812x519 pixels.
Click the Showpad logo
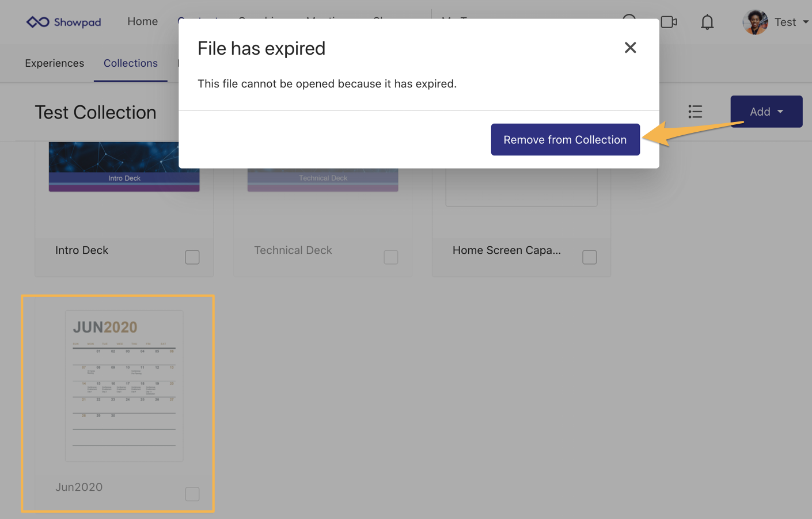pos(63,22)
